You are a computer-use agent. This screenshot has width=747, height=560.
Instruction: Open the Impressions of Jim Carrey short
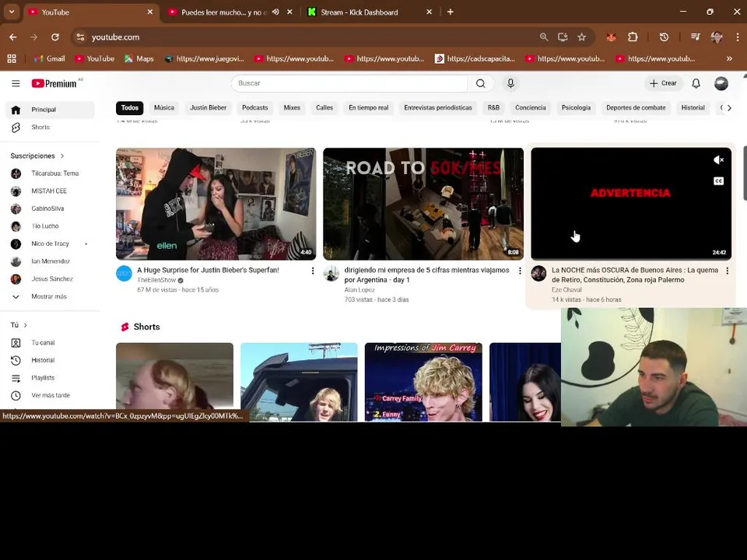423,382
